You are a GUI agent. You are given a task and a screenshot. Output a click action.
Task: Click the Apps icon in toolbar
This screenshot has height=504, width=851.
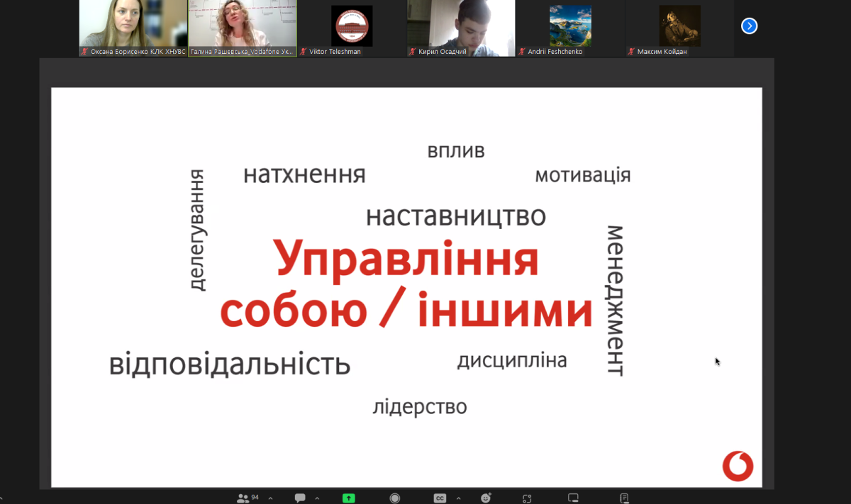527,498
